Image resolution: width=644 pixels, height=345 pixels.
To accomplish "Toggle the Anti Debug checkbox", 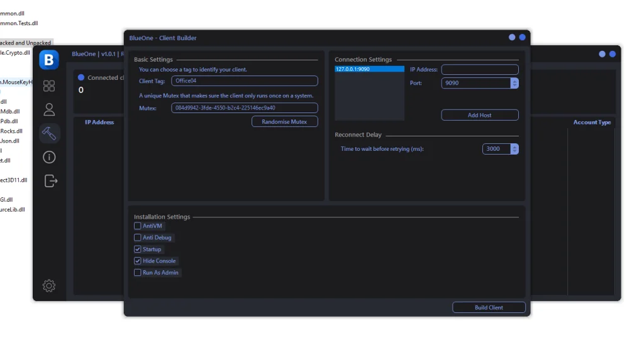I will tap(138, 238).
